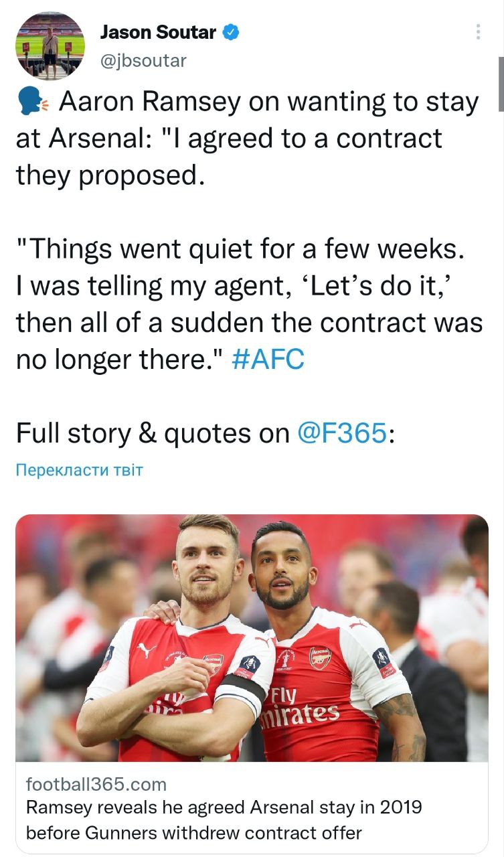This screenshot has width=504, height=857.
Task: Click the football365.com domain label
Action: click(x=96, y=784)
